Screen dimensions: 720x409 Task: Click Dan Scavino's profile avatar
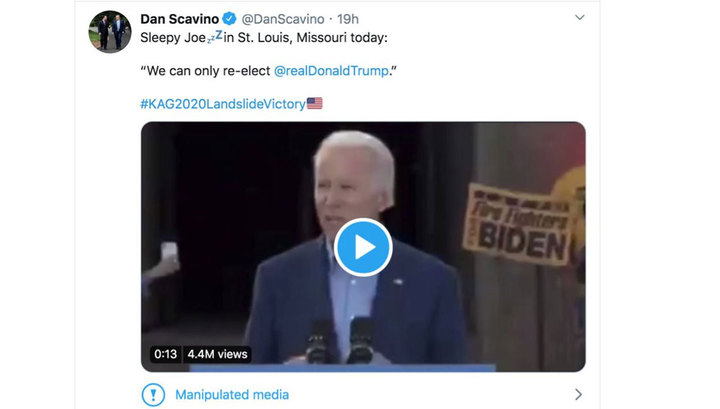110,32
